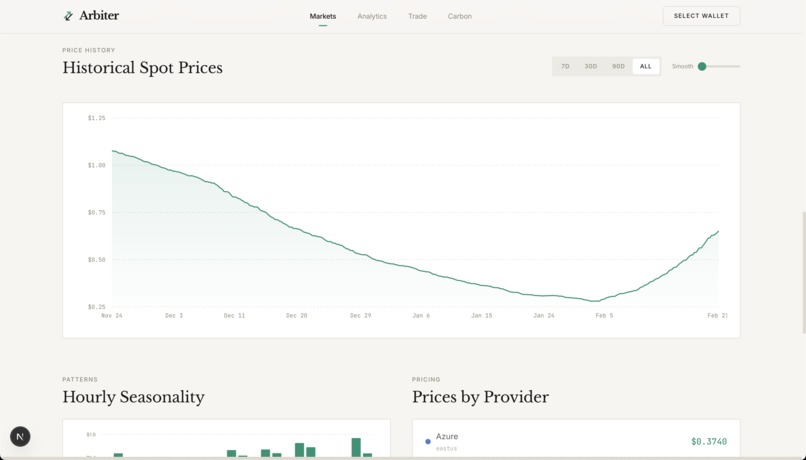Viewport: 806px width, 460px height.
Task: Select the 90D time range
Action: pos(618,66)
